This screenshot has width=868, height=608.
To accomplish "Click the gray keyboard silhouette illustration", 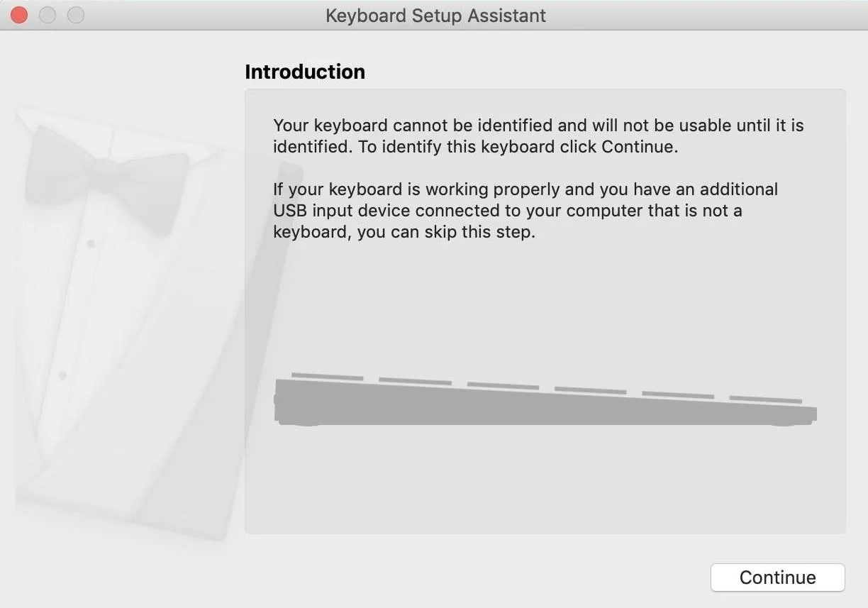I will tap(545, 399).
